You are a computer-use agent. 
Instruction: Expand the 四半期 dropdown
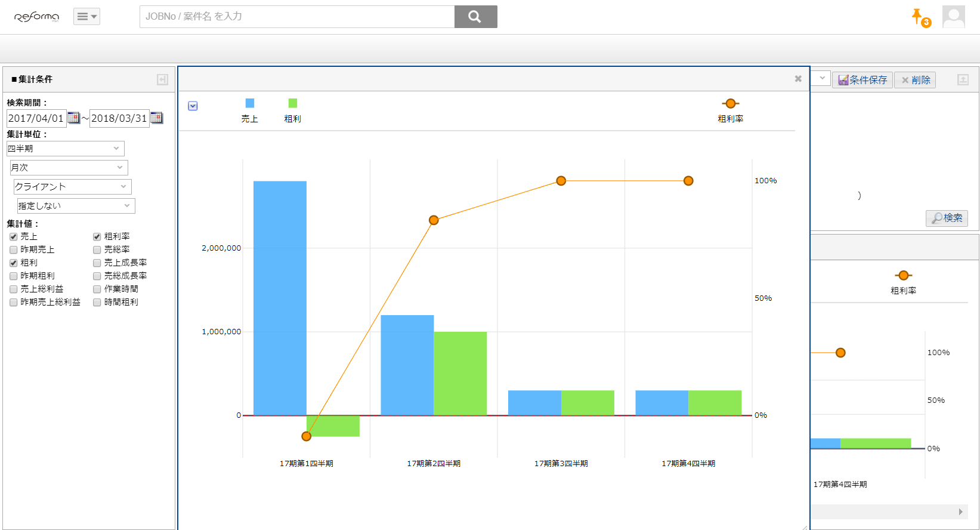tap(65, 149)
